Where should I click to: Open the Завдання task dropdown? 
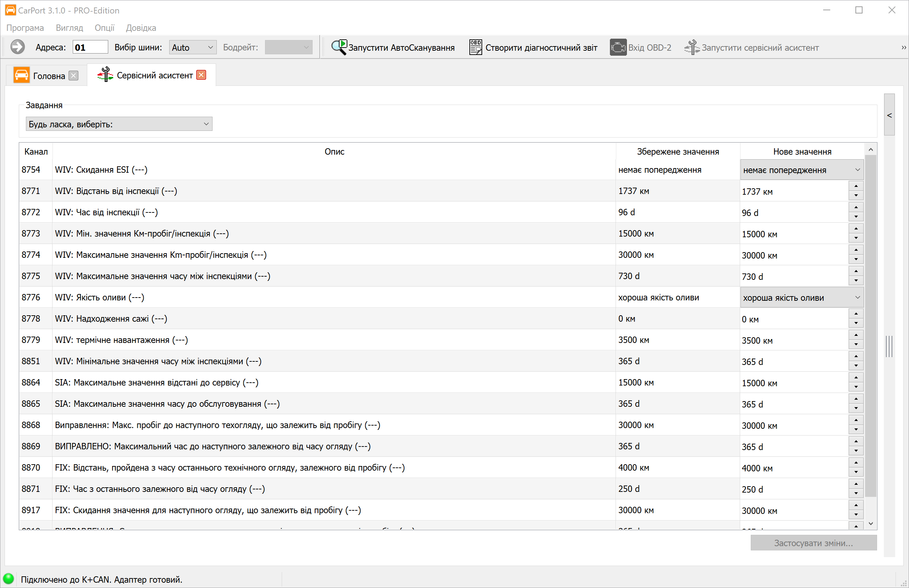coord(119,124)
